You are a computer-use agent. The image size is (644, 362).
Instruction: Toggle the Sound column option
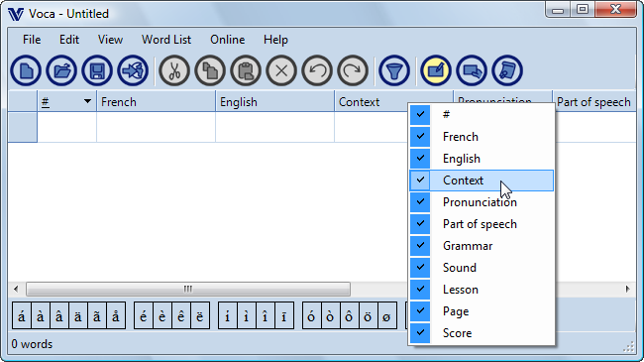click(x=482, y=268)
